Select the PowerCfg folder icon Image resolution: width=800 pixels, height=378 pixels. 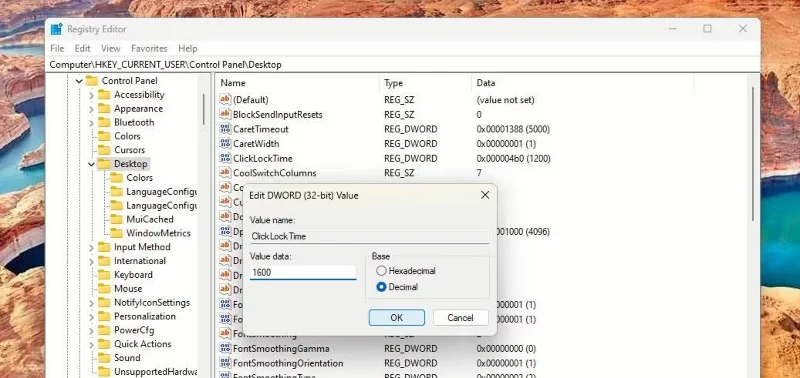coord(104,330)
